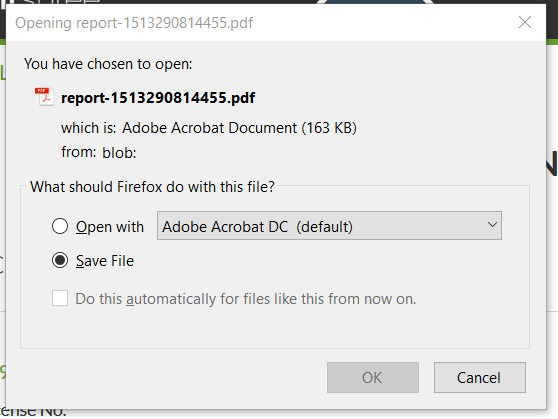Enable the Do this automatically checkbox

point(60,298)
